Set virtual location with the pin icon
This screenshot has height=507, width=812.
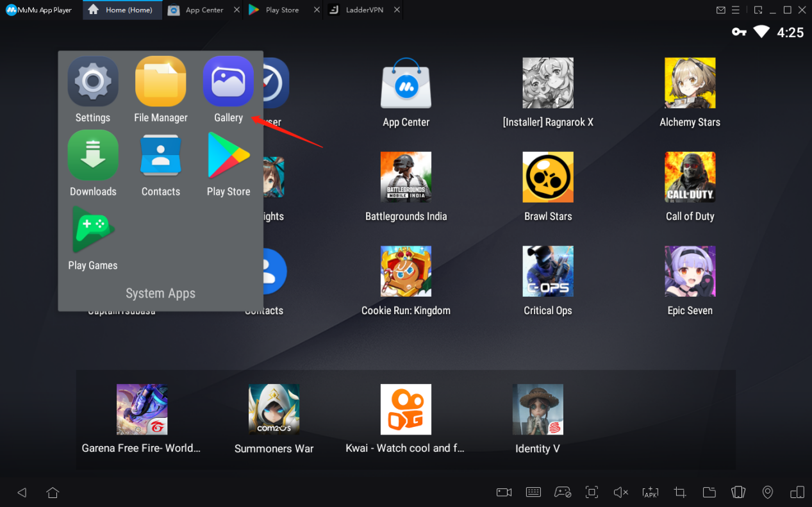coord(767,492)
